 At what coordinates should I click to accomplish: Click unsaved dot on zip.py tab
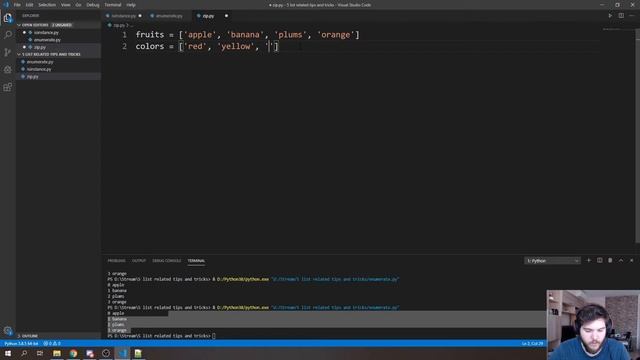(226, 16)
